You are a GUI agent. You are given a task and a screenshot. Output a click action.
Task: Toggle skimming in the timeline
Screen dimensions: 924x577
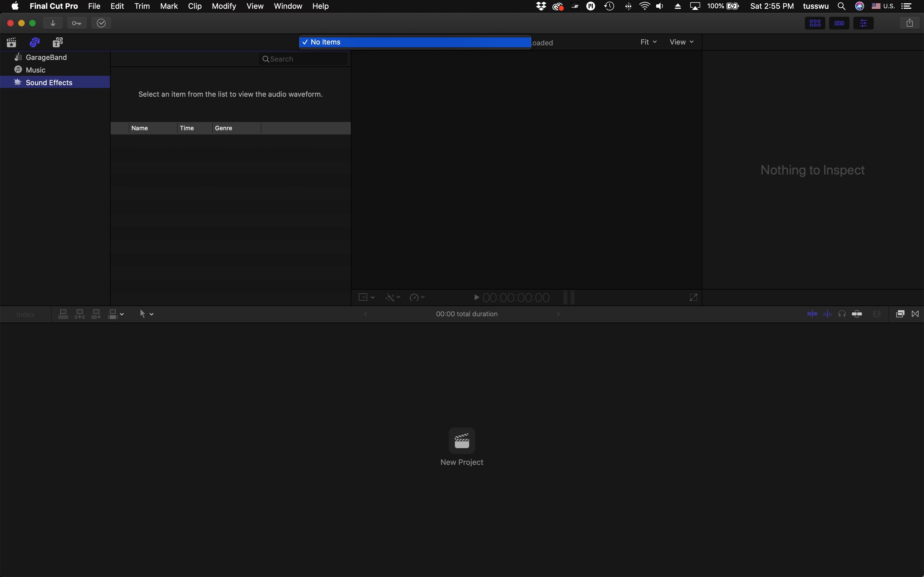coord(812,314)
